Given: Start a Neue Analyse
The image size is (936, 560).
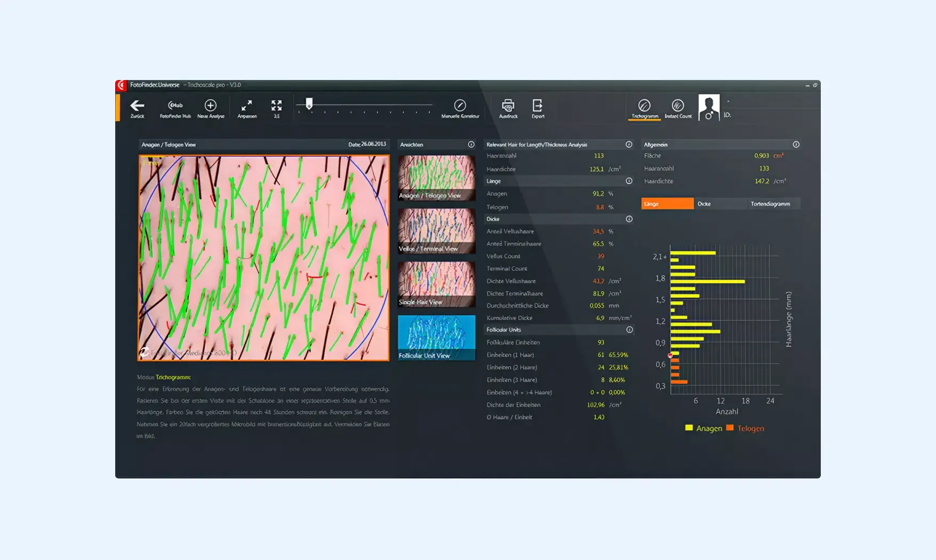Looking at the screenshot, I should [211, 107].
